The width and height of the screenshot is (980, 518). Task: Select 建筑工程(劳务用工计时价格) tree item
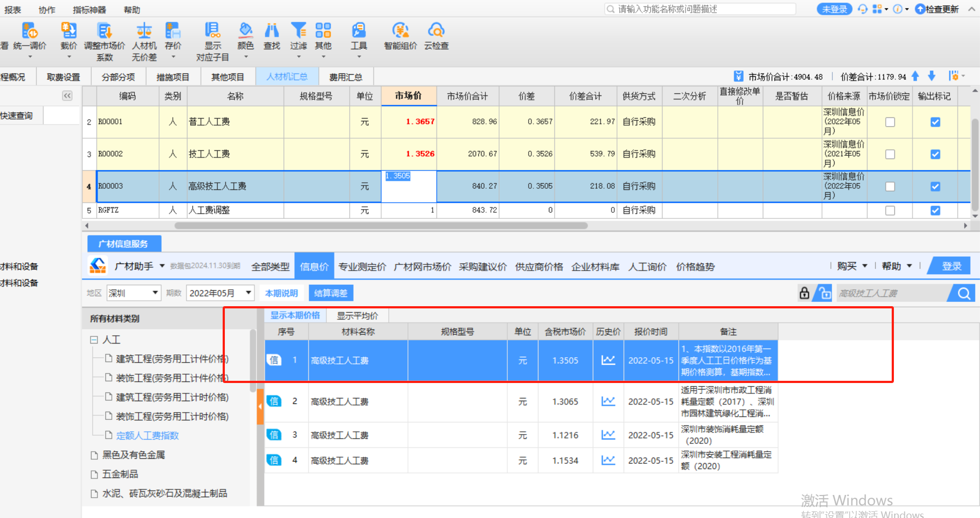click(x=172, y=397)
